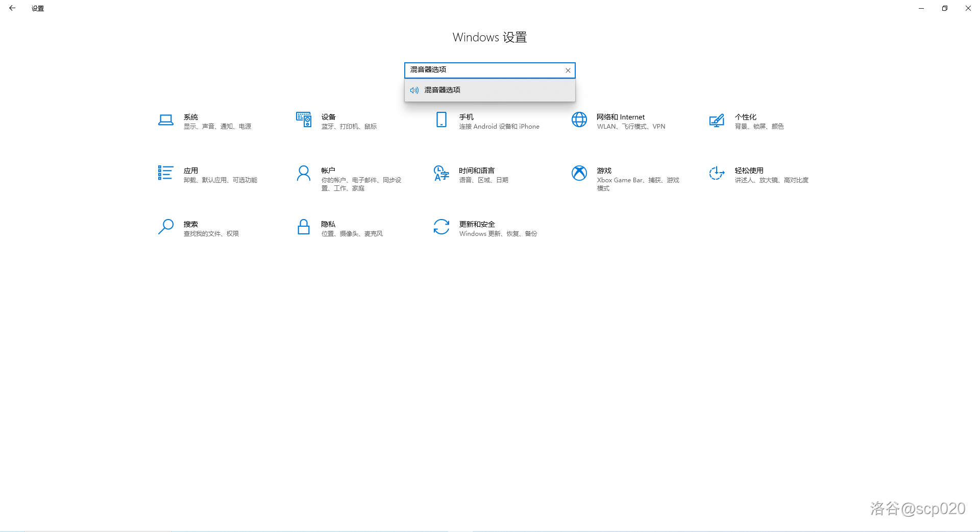Click the 语音、区域、日期 description
980x532 pixels.
pyautogui.click(x=484, y=180)
